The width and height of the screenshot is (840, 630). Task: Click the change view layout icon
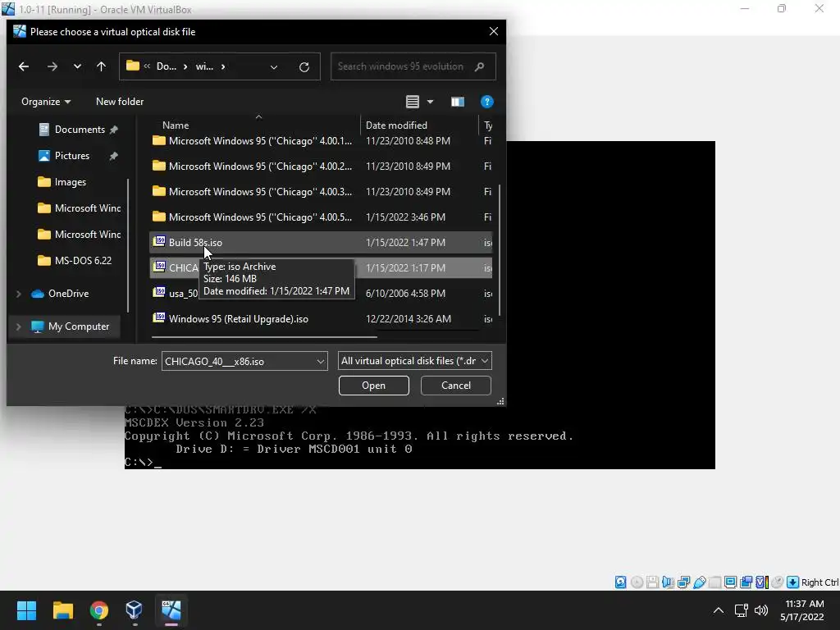click(x=412, y=101)
